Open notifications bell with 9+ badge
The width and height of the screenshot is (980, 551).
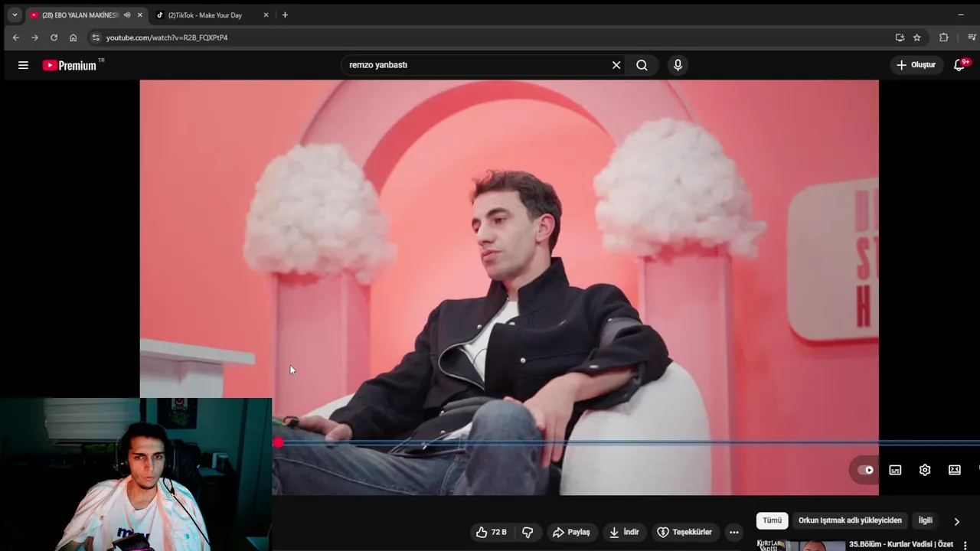coord(959,65)
